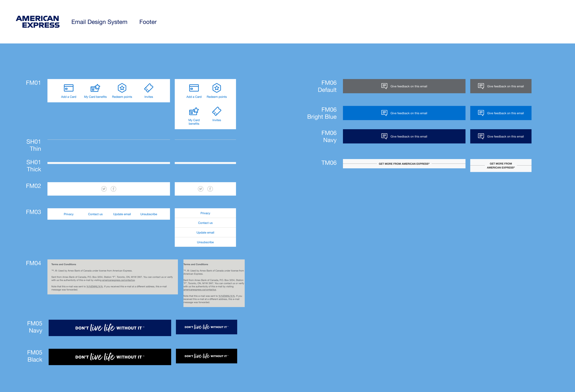Click Add a Card icon in wide FM01

pos(69,88)
